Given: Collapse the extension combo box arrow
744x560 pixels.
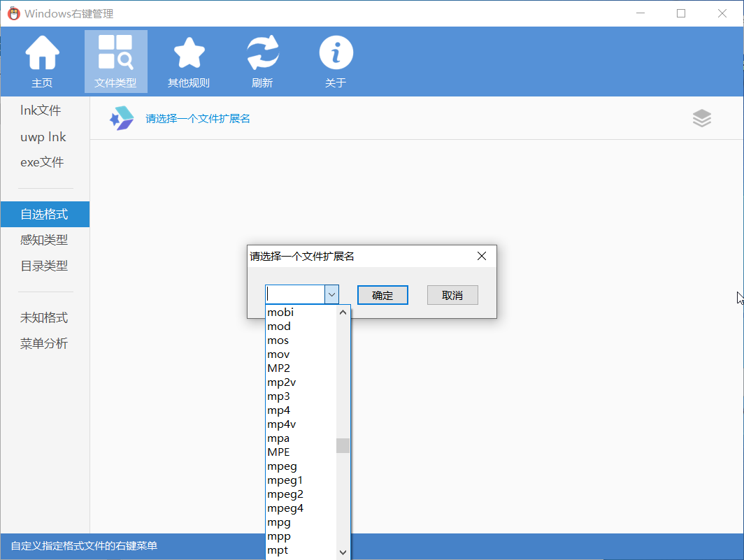Looking at the screenshot, I should (331, 295).
